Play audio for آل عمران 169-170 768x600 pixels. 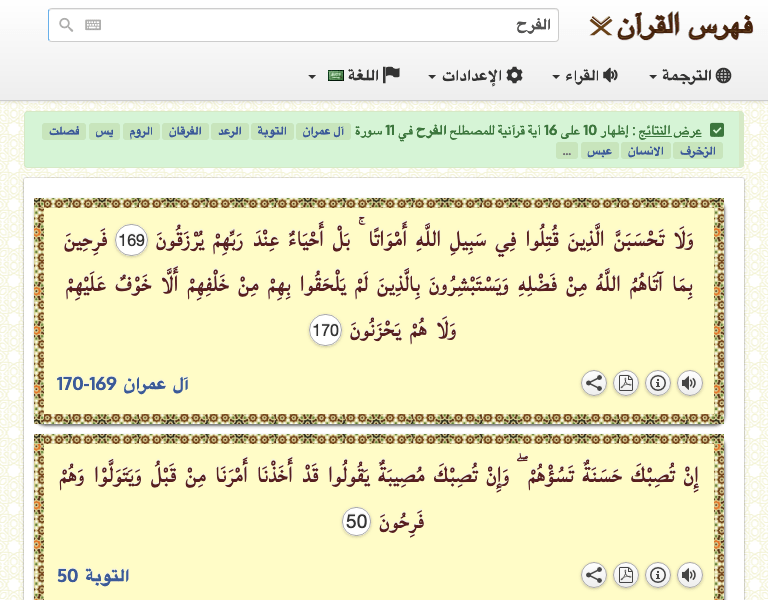coord(689,383)
